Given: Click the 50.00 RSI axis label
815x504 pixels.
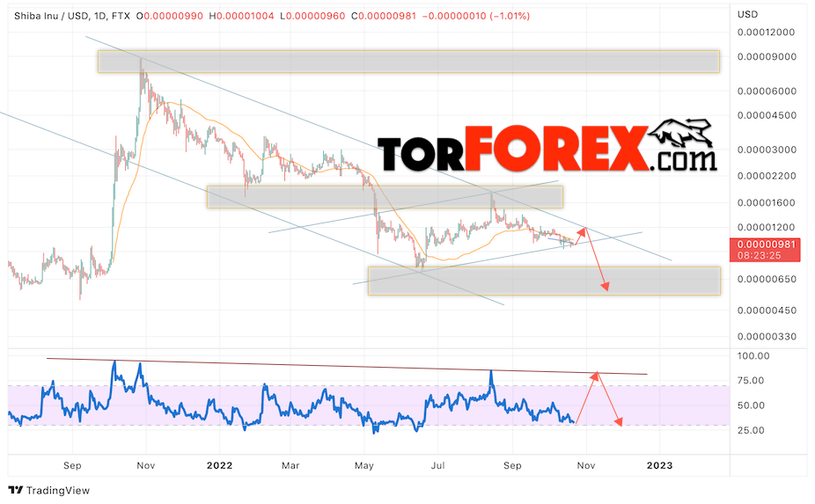Looking at the screenshot, I should coord(751,405).
